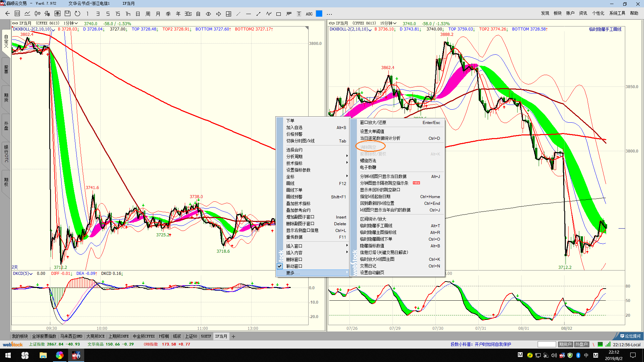The image size is (644, 362).
Task: Open the 1分钟 period dropdown
Action: click(x=71, y=23)
